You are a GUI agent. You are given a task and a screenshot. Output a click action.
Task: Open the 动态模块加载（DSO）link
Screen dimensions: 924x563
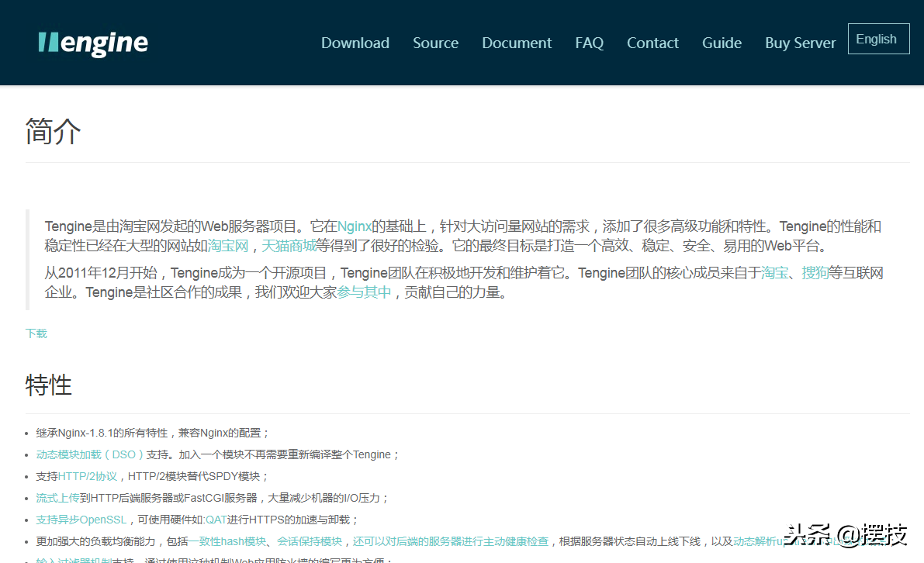coord(91,455)
